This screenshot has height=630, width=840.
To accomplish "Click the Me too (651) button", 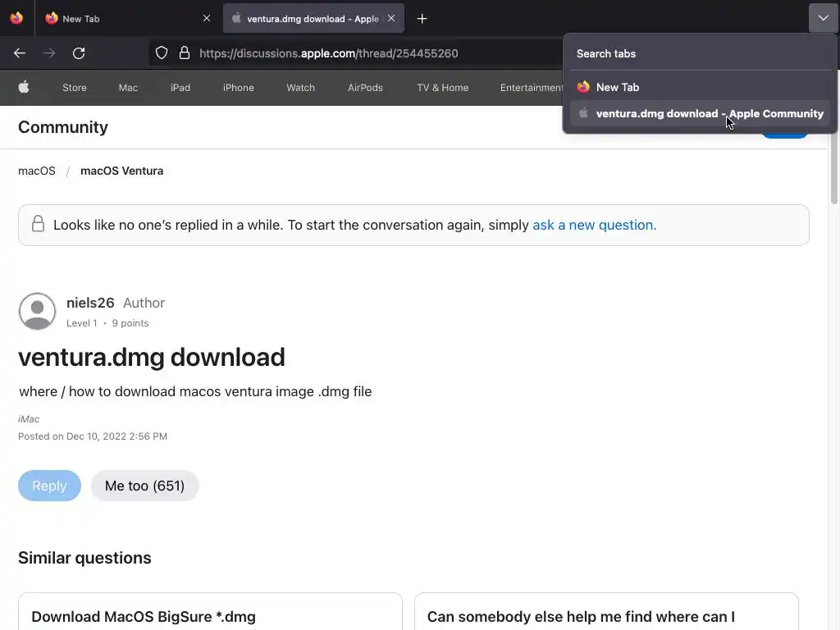I will click(144, 486).
